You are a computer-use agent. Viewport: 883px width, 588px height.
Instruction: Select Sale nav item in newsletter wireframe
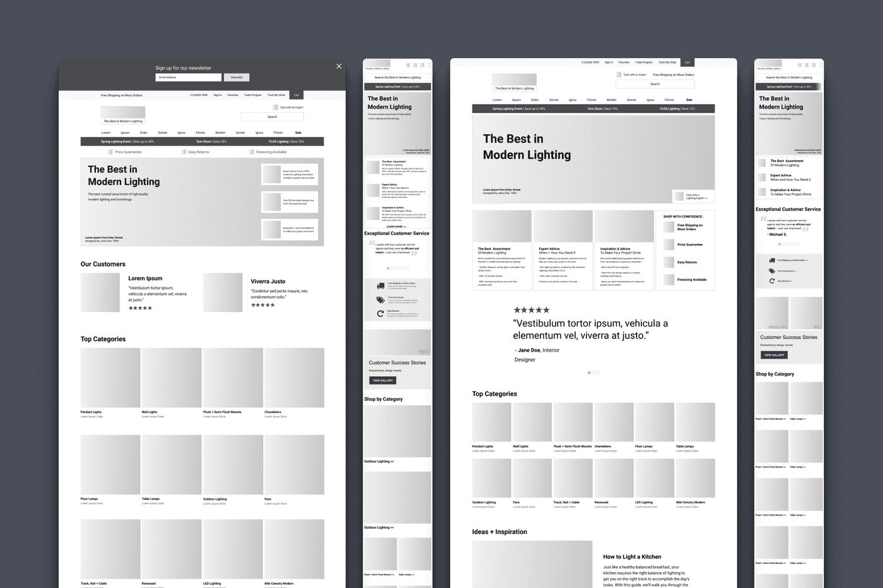[x=298, y=133]
